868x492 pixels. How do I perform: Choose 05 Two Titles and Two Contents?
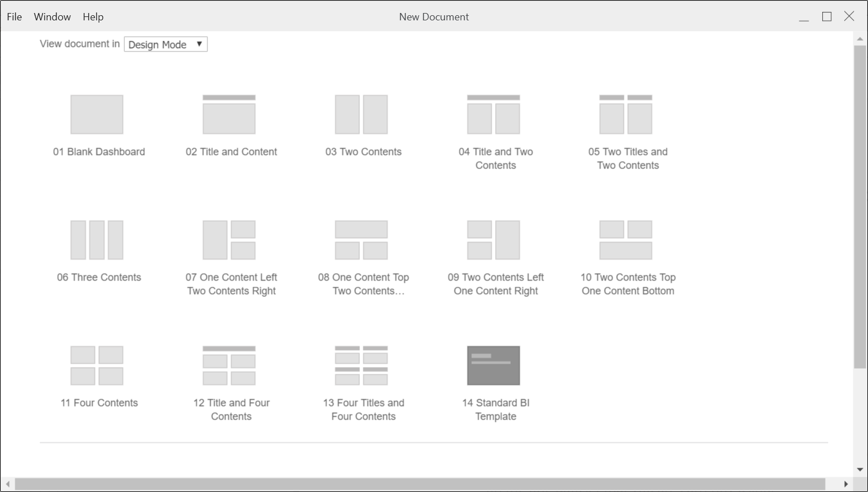point(626,115)
